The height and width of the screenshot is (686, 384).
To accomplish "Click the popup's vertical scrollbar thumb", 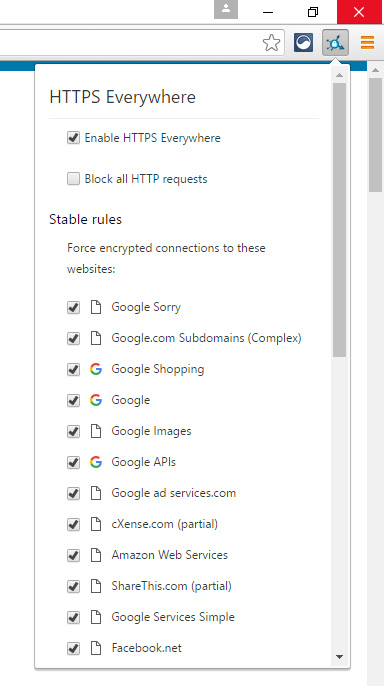I will (x=339, y=220).
